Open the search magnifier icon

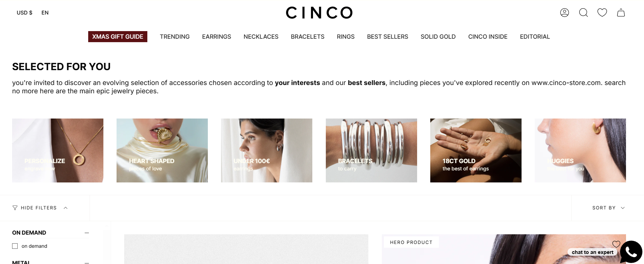click(583, 13)
